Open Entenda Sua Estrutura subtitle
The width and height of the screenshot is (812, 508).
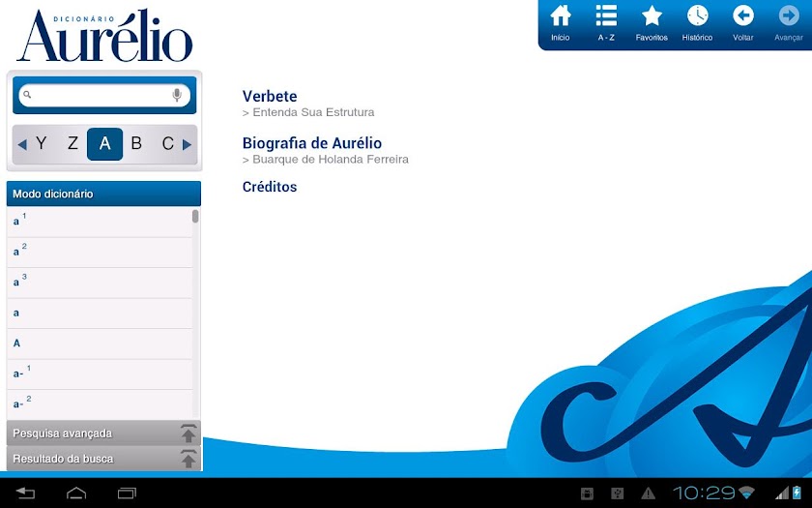[308, 112]
